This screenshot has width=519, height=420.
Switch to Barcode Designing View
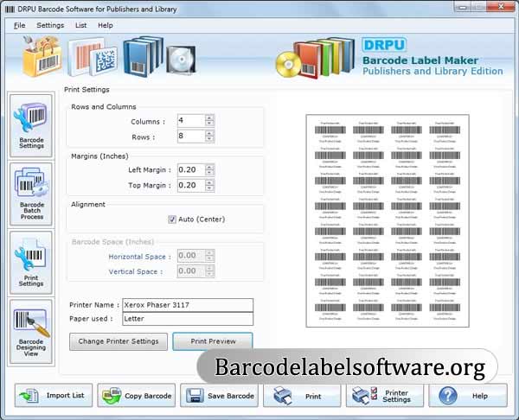[31, 331]
